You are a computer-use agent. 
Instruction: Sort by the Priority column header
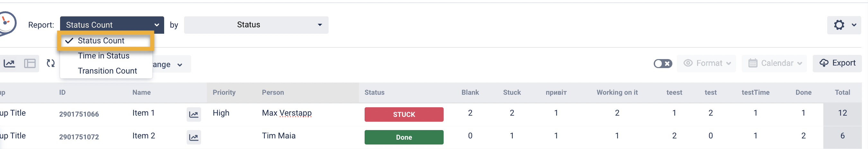tap(224, 92)
